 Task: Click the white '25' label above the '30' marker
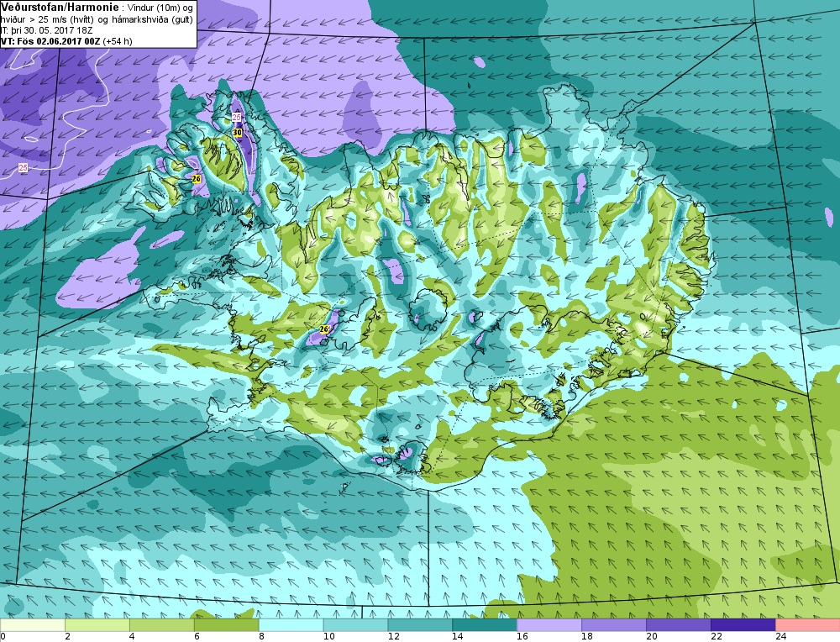(237, 117)
